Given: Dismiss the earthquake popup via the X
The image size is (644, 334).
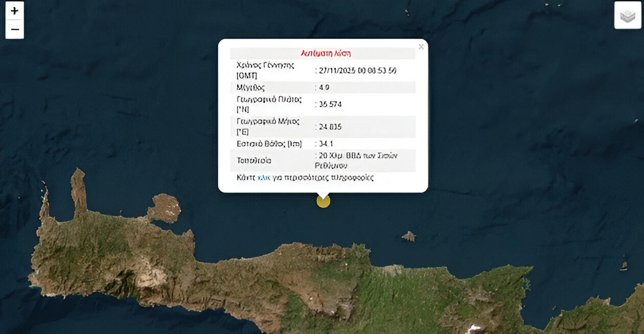Looking at the screenshot, I should coord(421,46).
